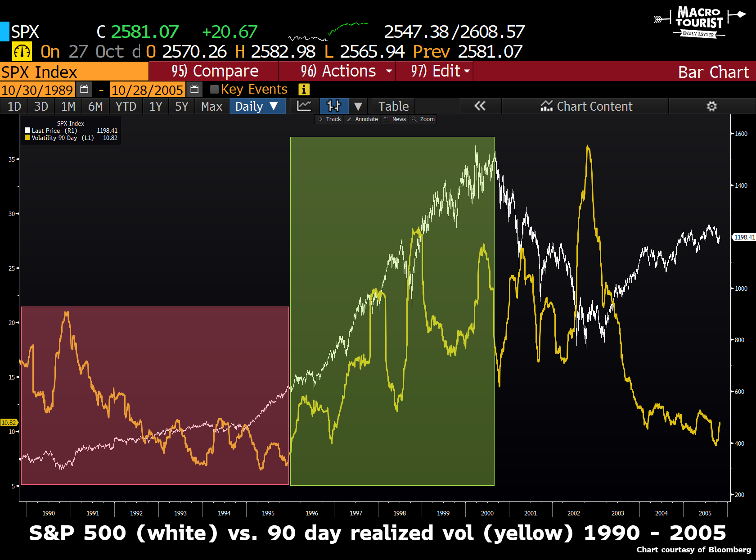
Task: Click the 1600 label on price axis
Action: pos(741,134)
